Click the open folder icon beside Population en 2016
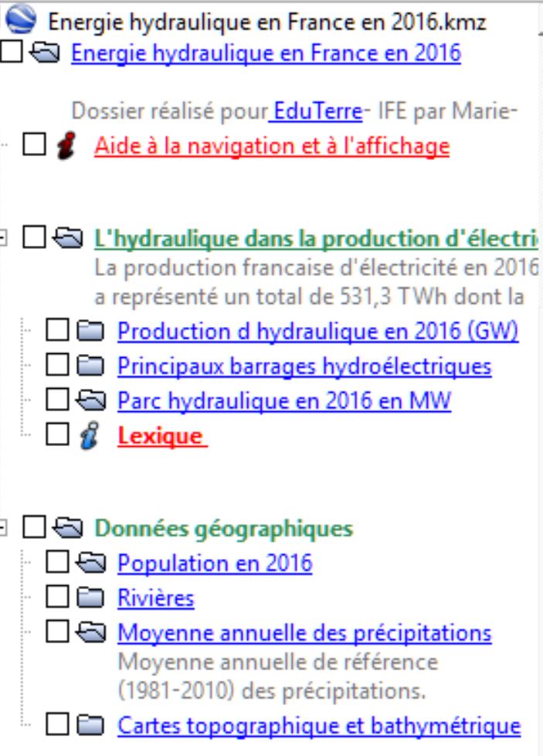 click(x=92, y=564)
